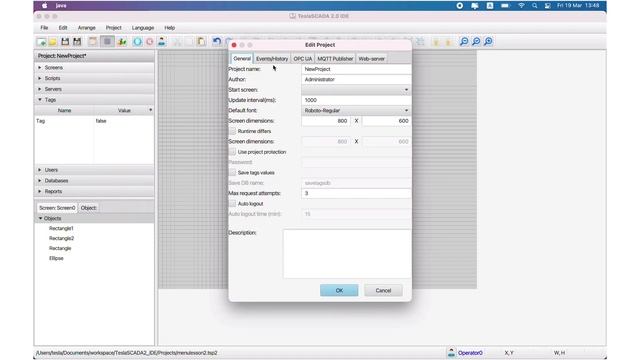Open the Default font Roboto-Regular dropdown

point(356,111)
